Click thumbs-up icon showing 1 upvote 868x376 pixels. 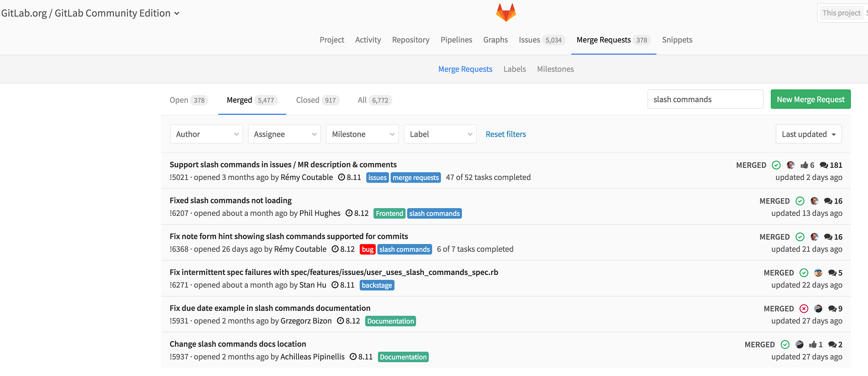pyautogui.click(x=813, y=345)
